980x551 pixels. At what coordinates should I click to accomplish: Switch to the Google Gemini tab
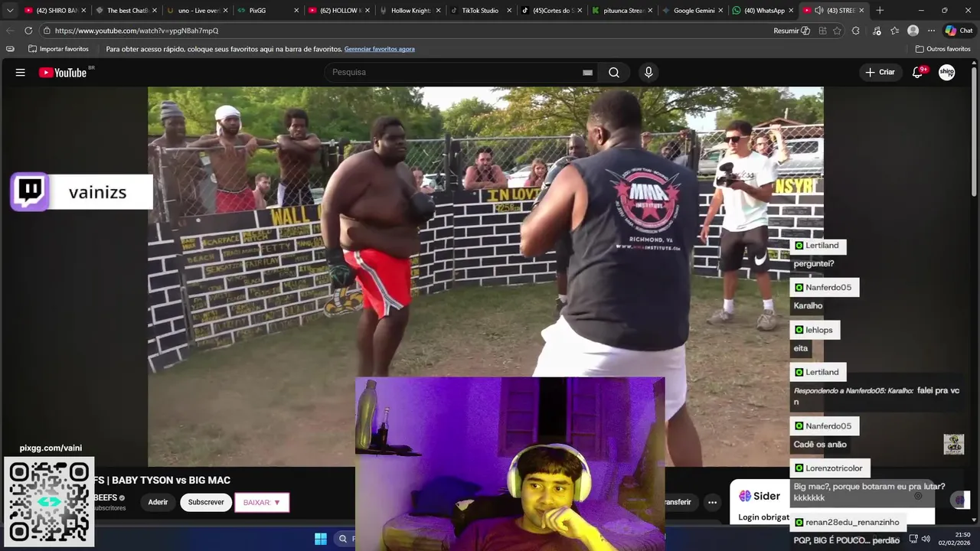pos(691,11)
